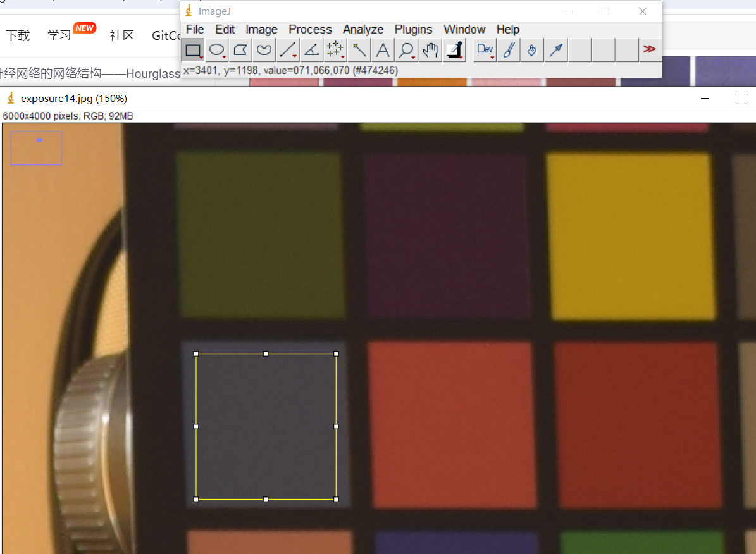Activate the Freehand selection tool
This screenshot has height=554, width=756.
(264, 50)
